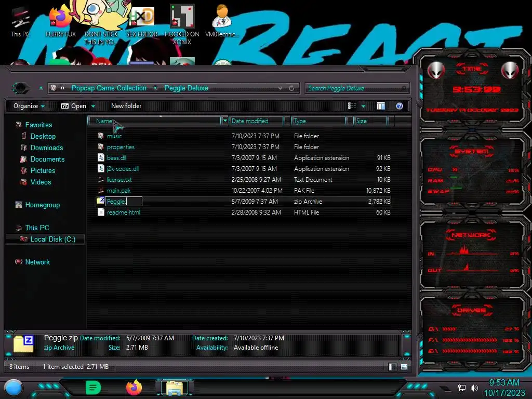The width and height of the screenshot is (532, 399).
Task: Open the view options dropdown arrow
Action: (x=363, y=106)
